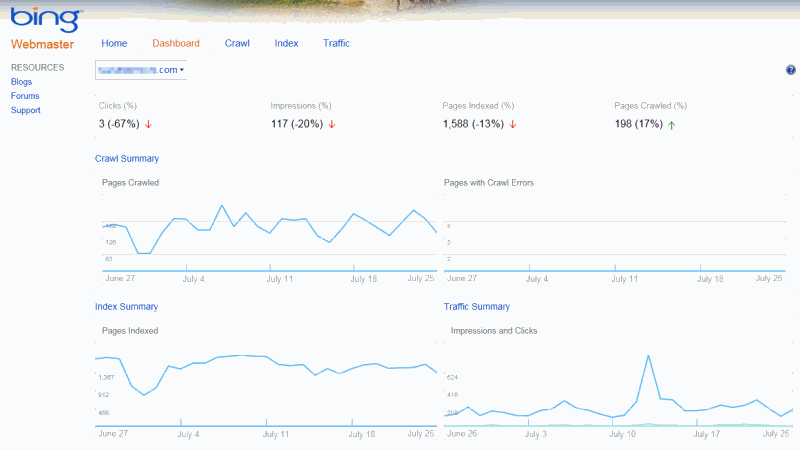Click green up arrow beside Pages Crawled
Image resolution: width=800 pixels, height=450 pixels.
pos(671,124)
